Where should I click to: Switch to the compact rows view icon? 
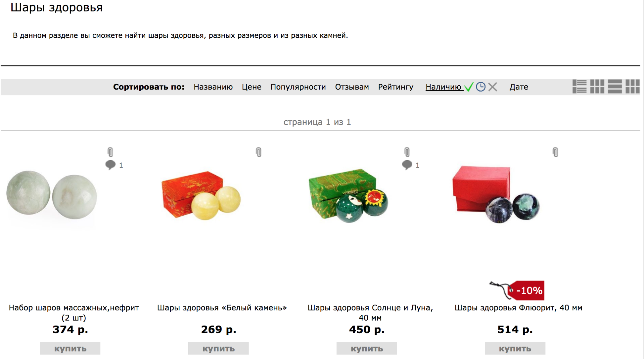[x=615, y=87]
